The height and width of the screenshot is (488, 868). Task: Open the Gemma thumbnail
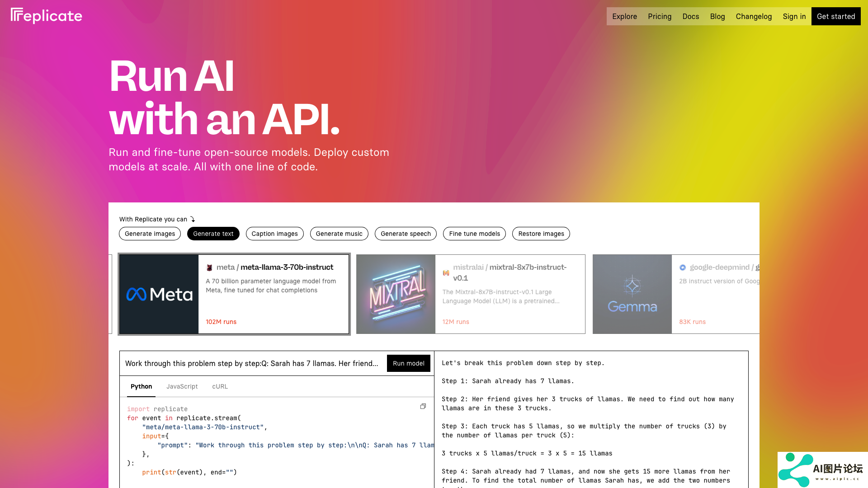pyautogui.click(x=632, y=294)
